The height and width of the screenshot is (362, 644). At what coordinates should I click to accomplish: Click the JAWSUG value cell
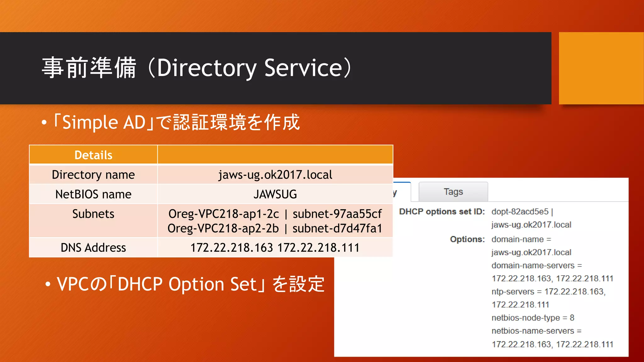275,194
